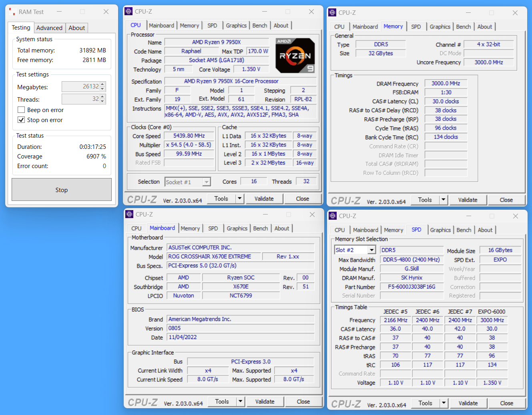Expand Tools dropdown arrow in CPU tab window
This screenshot has height=415, width=532.
click(x=239, y=198)
